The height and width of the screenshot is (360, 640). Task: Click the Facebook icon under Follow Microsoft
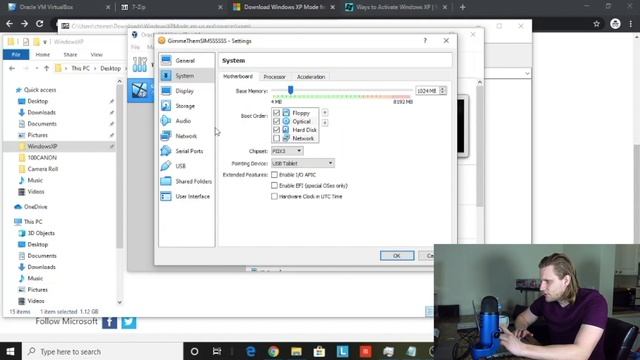pos(109,322)
